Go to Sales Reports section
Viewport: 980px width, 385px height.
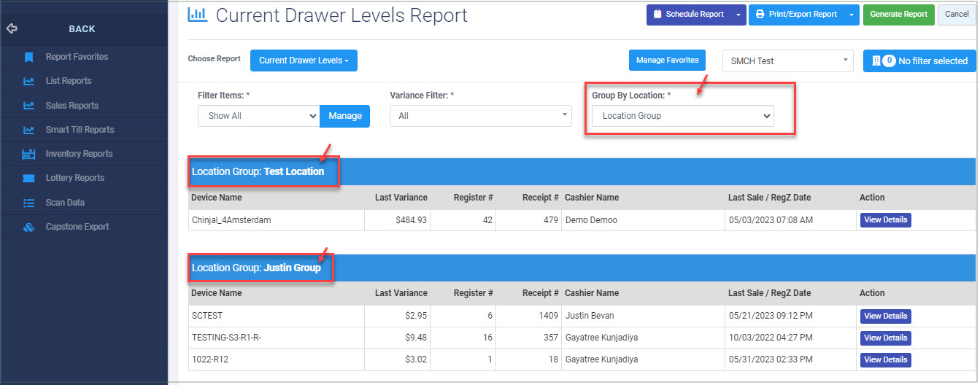(72, 106)
